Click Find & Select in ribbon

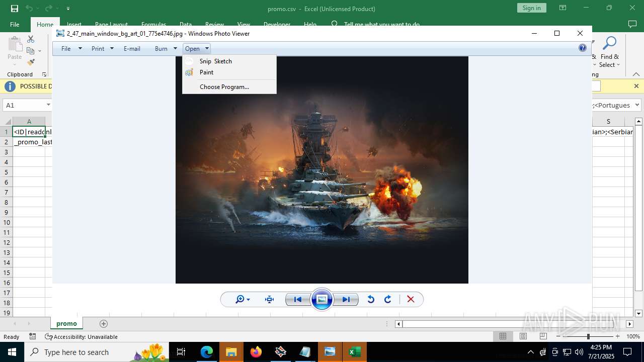610,52
